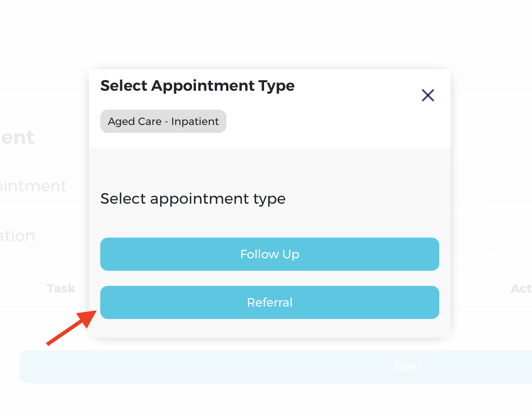This screenshot has height=415, width=532.
Task: Click the faded 'ent' page heading
Action: point(18,137)
